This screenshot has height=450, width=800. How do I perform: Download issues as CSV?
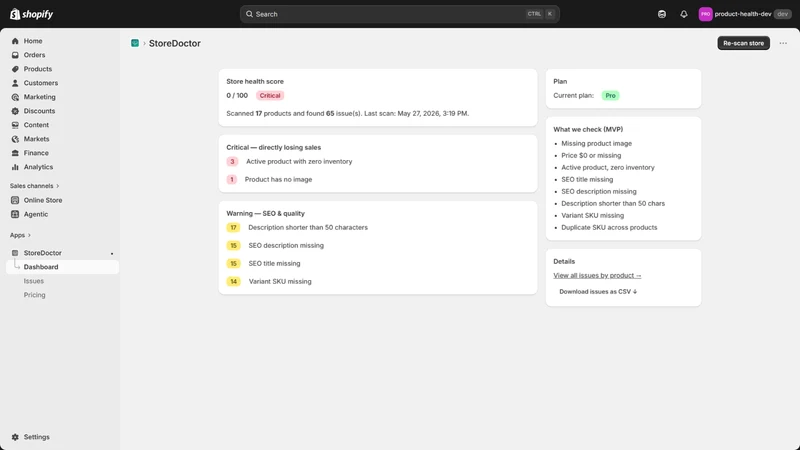click(598, 292)
